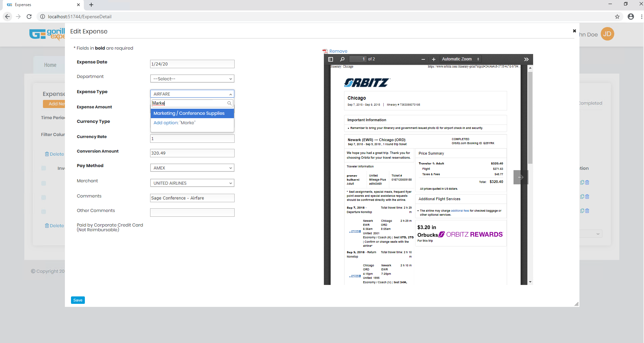
Task: Click the Conversion Amount field
Action: click(192, 153)
